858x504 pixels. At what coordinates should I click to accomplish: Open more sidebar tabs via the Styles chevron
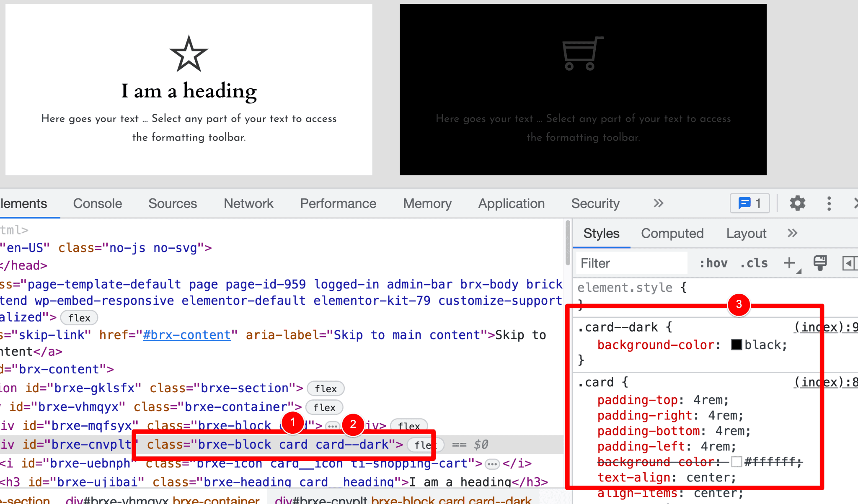[792, 233]
